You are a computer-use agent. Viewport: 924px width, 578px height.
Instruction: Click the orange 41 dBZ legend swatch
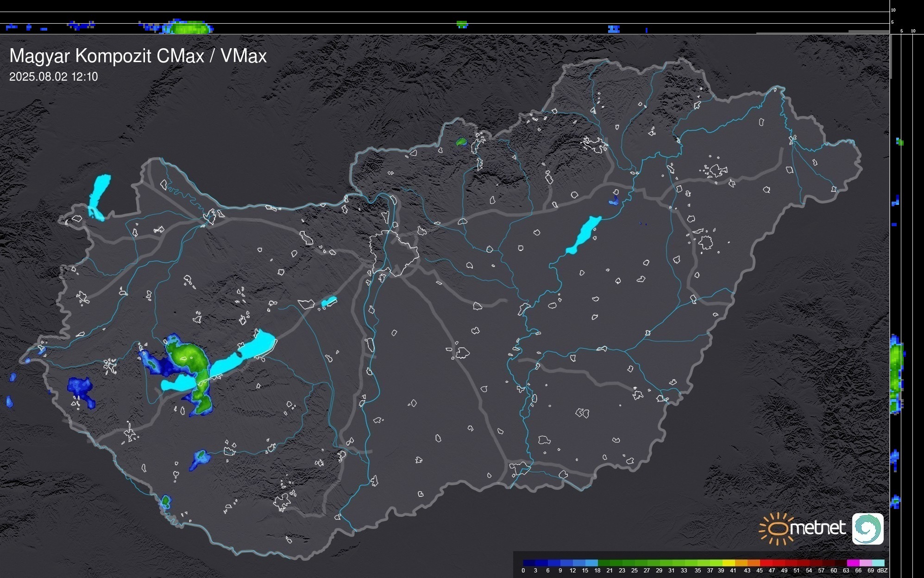click(741, 563)
